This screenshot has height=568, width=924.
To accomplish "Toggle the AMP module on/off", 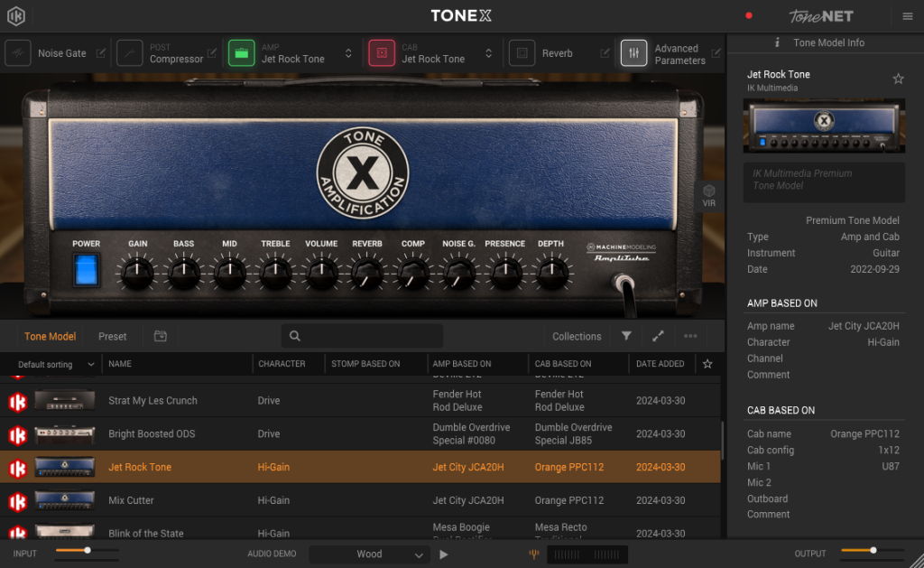I will [x=242, y=53].
